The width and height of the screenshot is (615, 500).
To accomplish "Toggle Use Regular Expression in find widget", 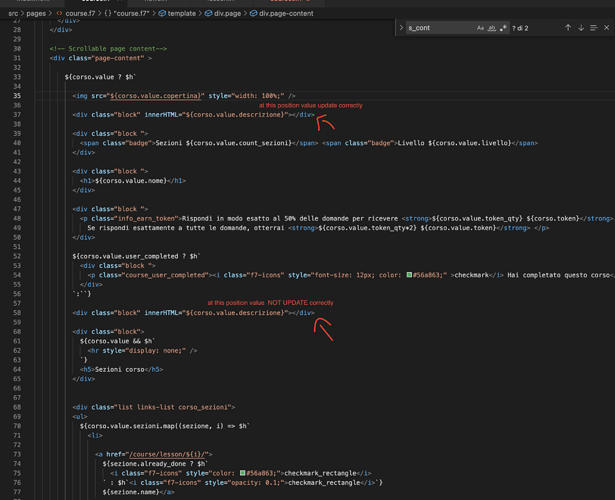I will pyautogui.click(x=503, y=28).
